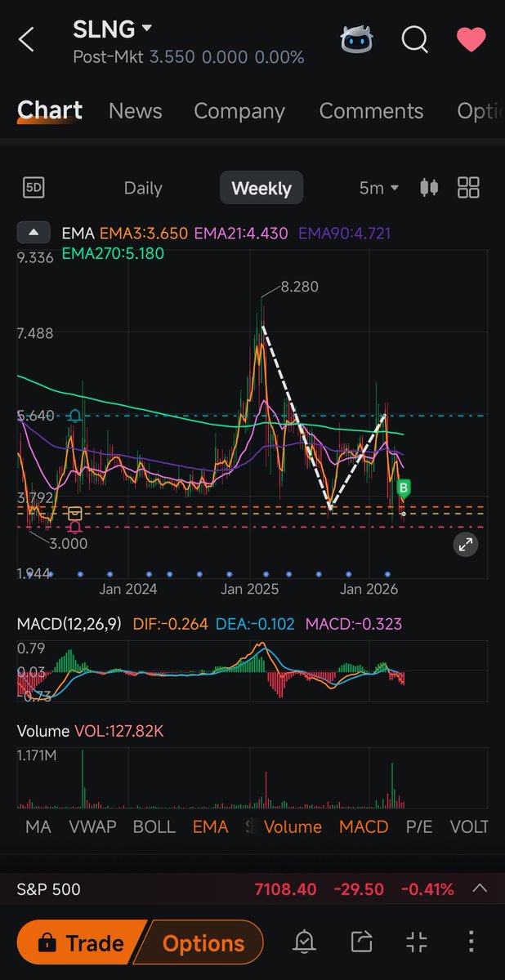Click the 8.280 high price label
505x980 pixels.
pyautogui.click(x=299, y=287)
